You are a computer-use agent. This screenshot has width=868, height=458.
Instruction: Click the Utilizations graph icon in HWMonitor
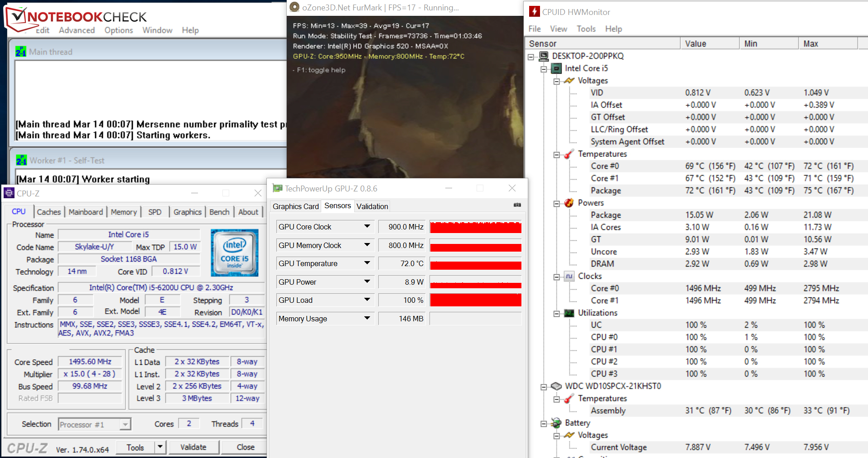[x=569, y=313]
